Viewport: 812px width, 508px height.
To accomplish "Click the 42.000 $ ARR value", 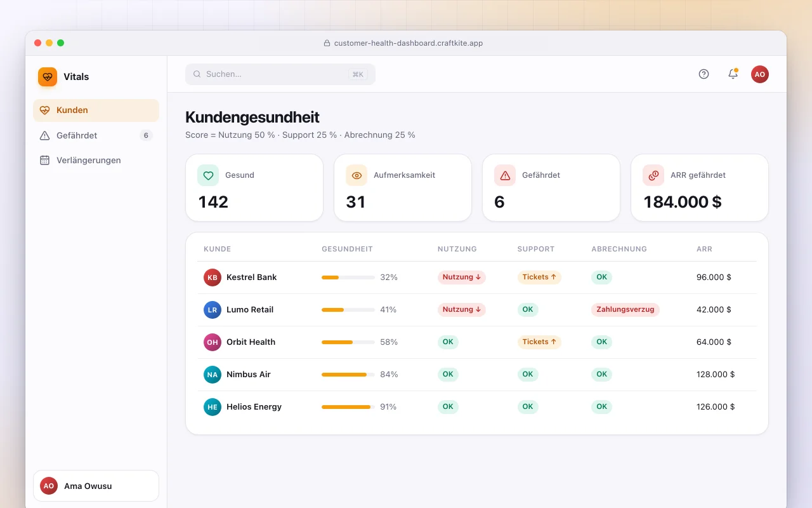I will 714,310.
